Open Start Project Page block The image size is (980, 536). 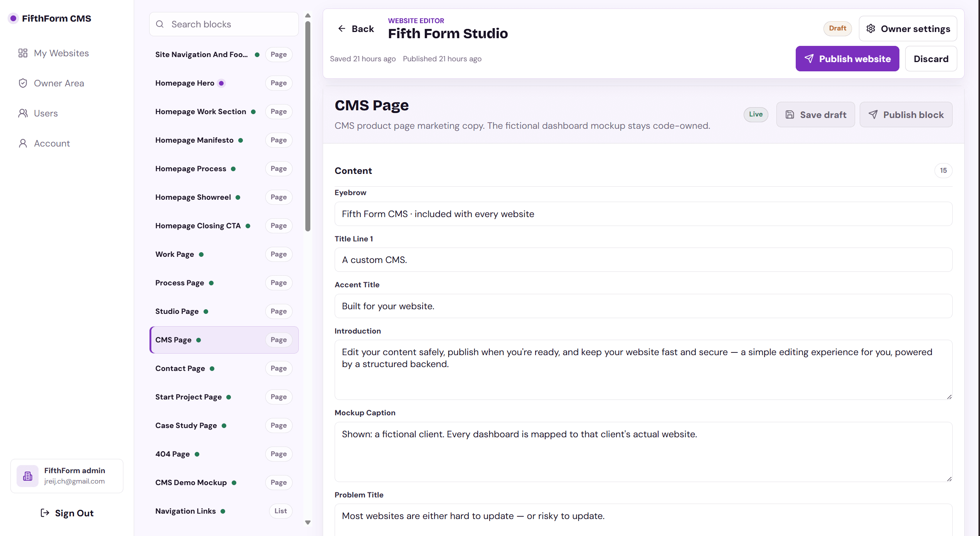point(224,397)
